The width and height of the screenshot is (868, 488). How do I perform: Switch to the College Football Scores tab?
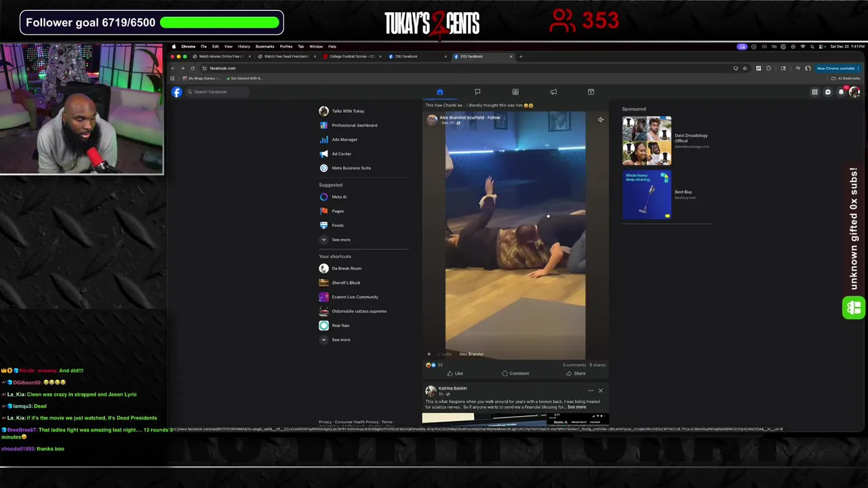pos(352,57)
